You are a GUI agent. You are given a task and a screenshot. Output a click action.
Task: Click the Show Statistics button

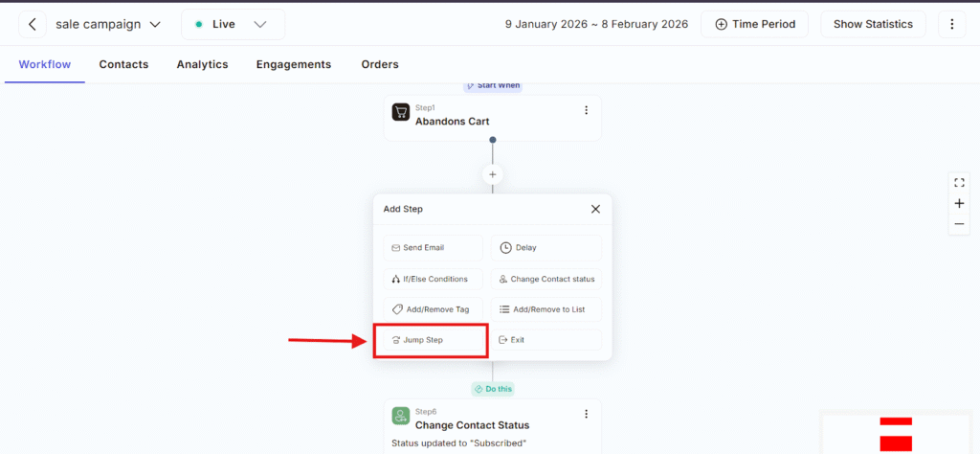[872, 24]
